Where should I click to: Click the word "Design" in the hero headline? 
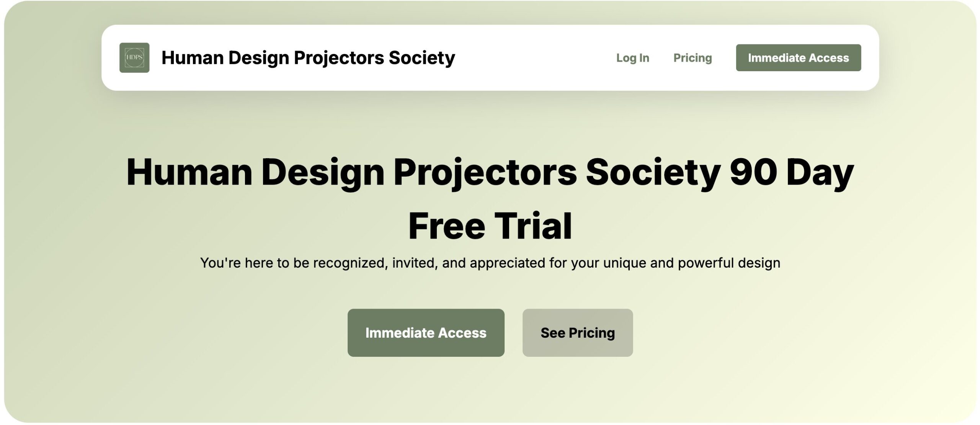pyautogui.click(x=323, y=172)
